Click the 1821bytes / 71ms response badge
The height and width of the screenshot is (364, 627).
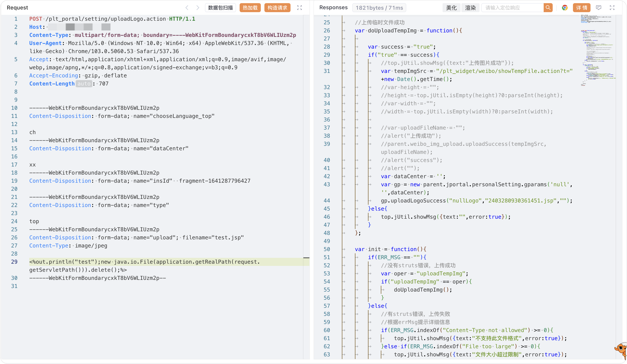[x=379, y=8]
